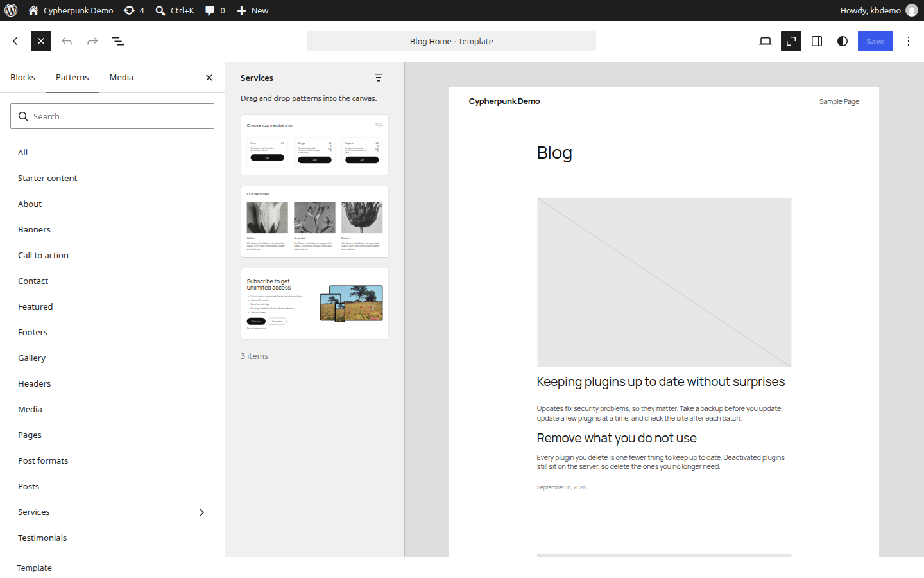The height and width of the screenshot is (578, 924).
Task: Save the template changes
Action: [875, 41]
